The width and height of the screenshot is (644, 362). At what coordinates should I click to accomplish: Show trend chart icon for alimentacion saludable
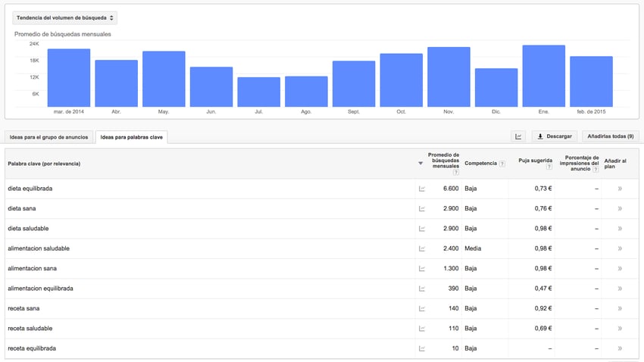pos(421,248)
